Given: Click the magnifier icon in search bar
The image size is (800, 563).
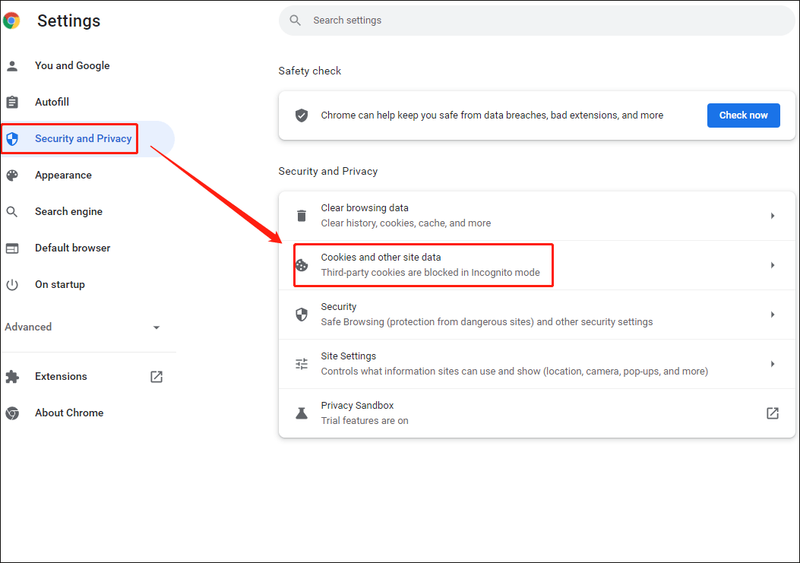Looking at the screenshot, I should click(x=295, y=20).
